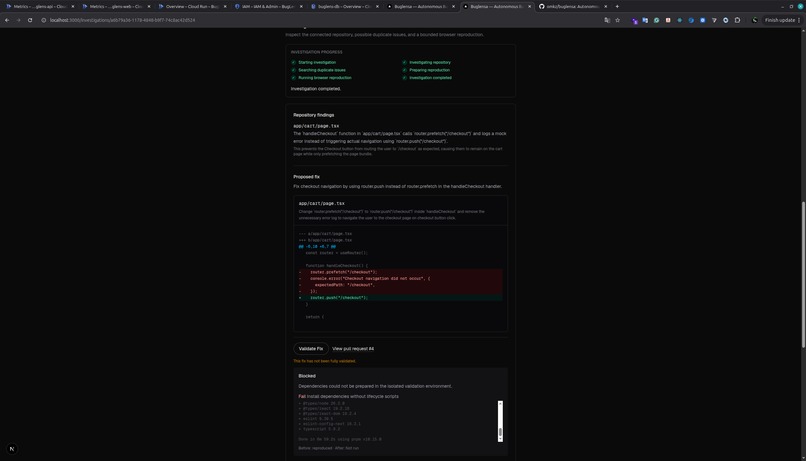The image size is (806, 461).
Task: Click the diff hunk header '@@ -6,10 +6,7 @@'
Action: coord(317,247)
